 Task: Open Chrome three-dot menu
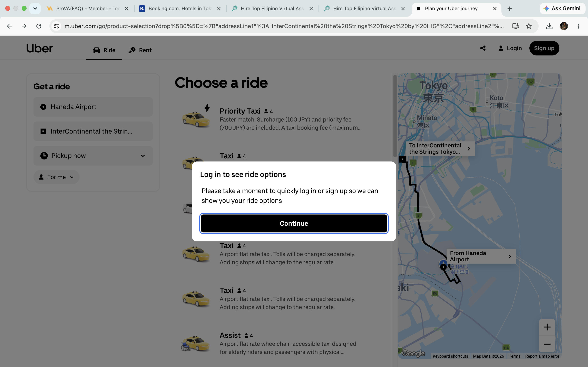pyautogui.click(x=579, y=26)
